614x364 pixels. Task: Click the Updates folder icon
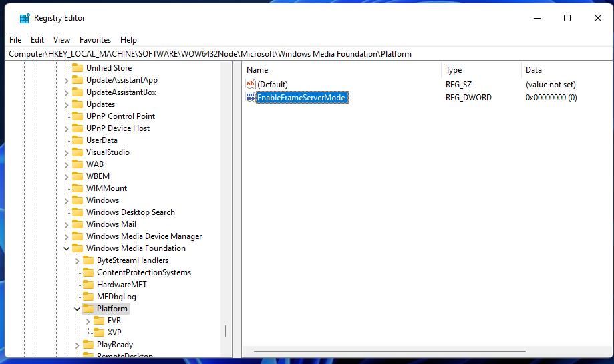click(x=78, y=104)
